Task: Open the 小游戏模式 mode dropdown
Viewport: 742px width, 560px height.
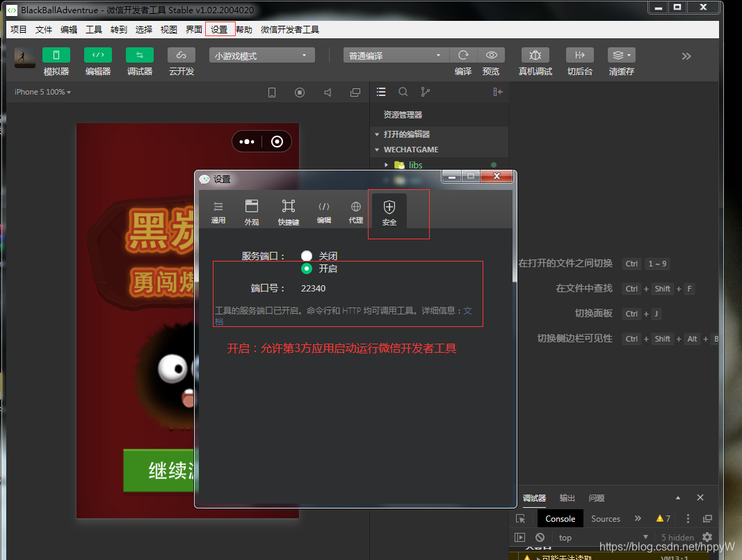Action: 261,56
